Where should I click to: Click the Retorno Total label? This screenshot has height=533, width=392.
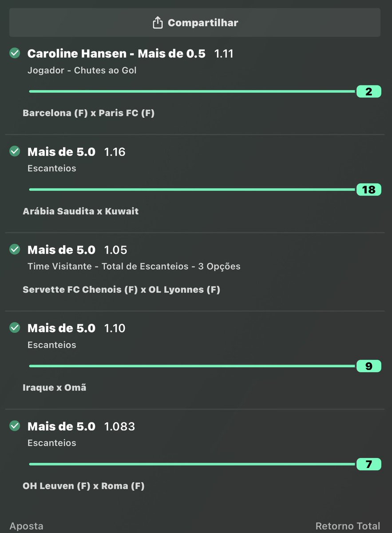pyautogui.click(x=348, y=526)
